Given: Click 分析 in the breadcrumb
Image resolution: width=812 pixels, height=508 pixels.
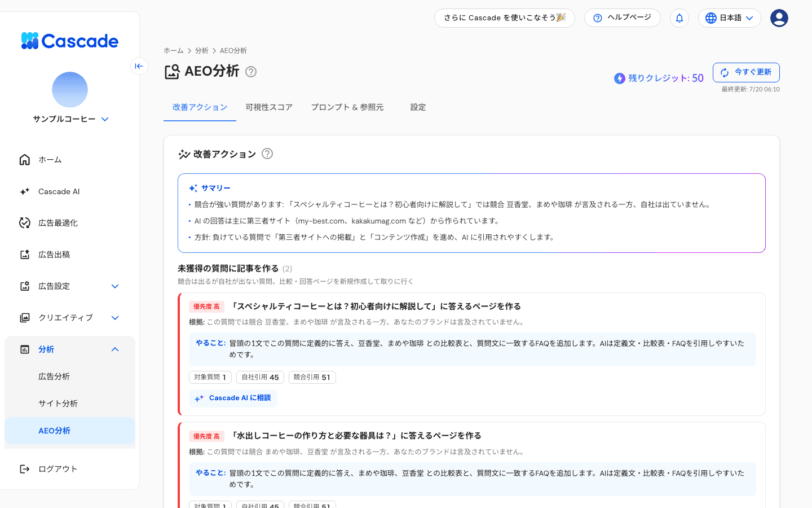Looking at the screenshot, I should tap(202, 51).
